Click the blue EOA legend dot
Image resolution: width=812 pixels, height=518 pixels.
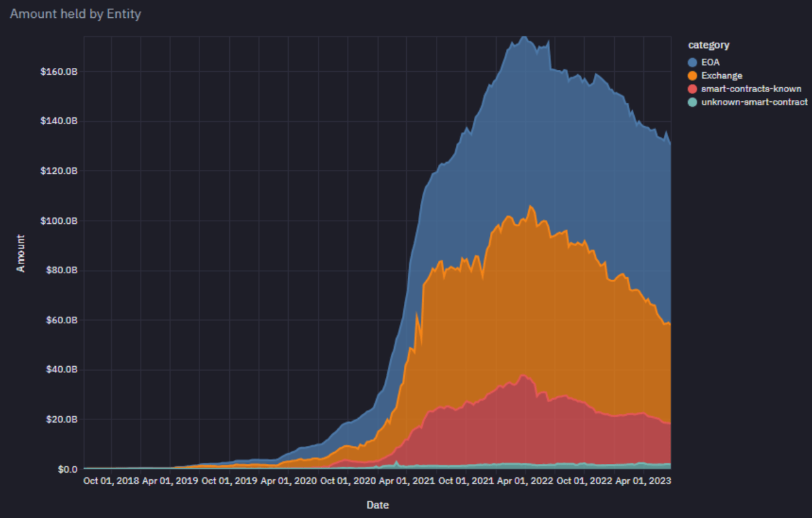tap(693, 63)
